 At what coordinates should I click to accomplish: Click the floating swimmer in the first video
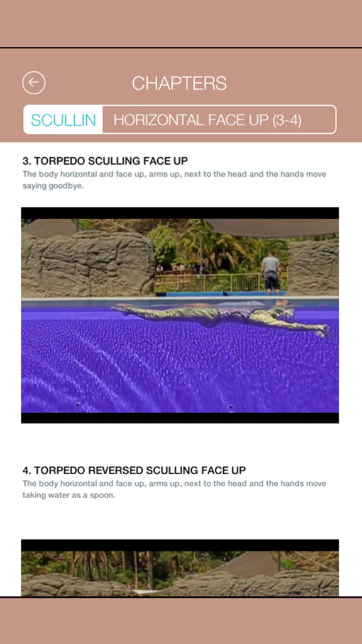(222, 318)
